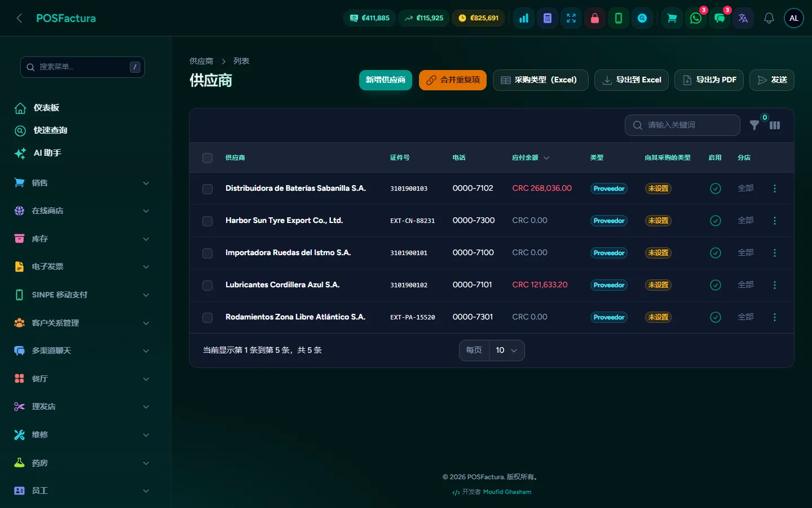Click the table filter funnel icon
This screenshot has height=508, width=812.
[754, 125]
